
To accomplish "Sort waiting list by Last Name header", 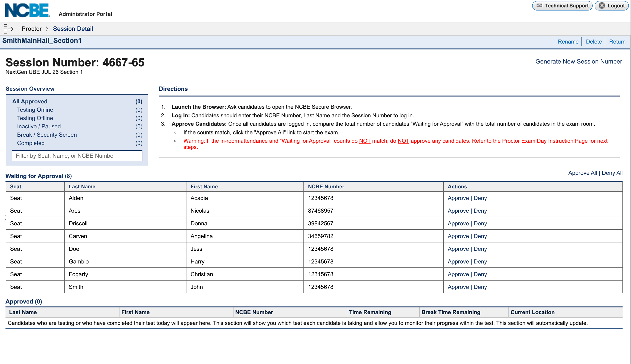I will click(82, 187).
